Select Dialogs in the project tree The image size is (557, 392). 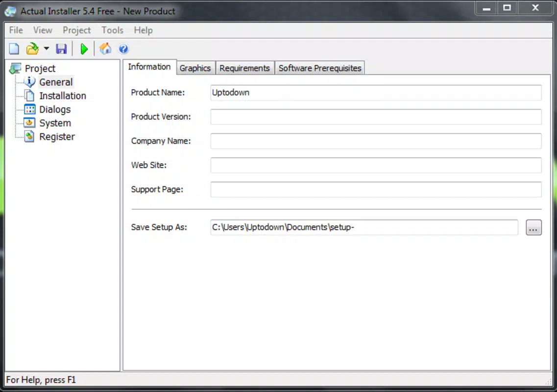coord(55,109)
